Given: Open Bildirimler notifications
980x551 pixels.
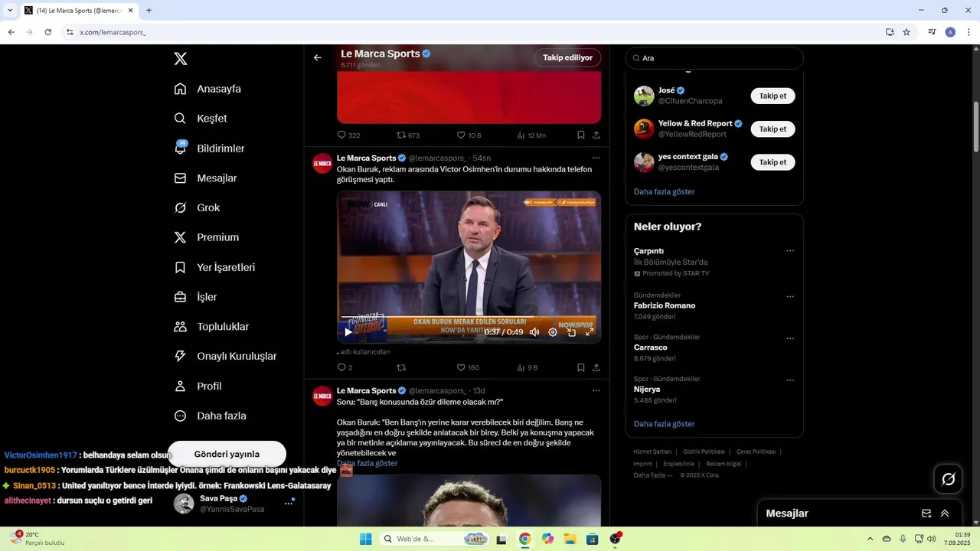Looking at the screenshot, I should tap(209, 148).
